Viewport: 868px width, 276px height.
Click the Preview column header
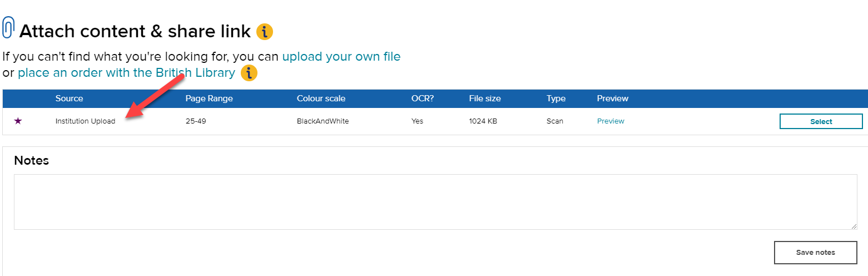point(613,98)
